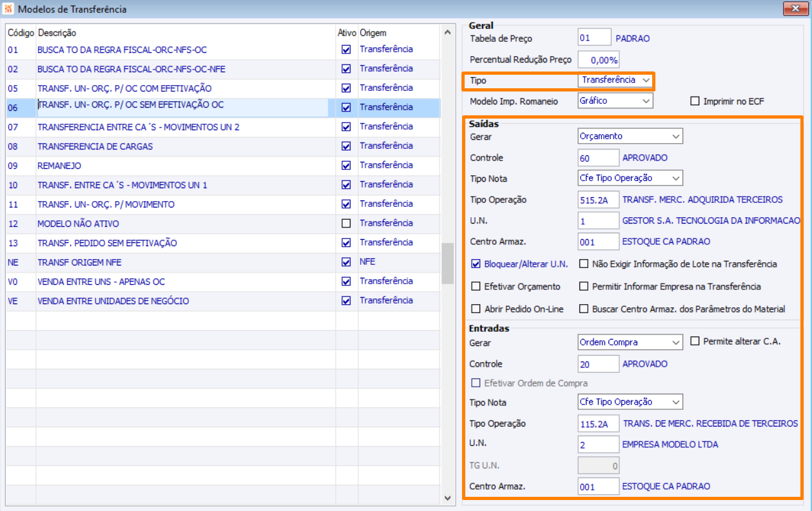Select the REMANEJO row
The image size is (812, 511).
click(223, 166)
